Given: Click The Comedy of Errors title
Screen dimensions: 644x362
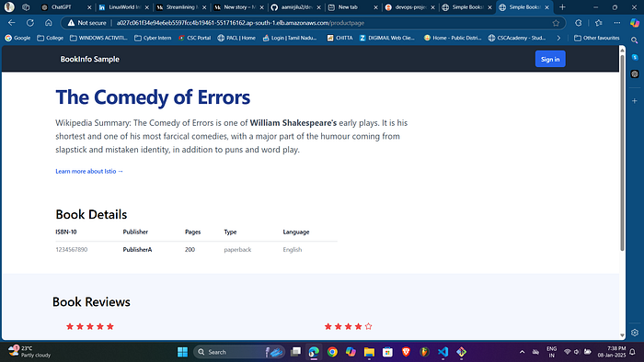Looking at the screenshot, I should 153,97.
